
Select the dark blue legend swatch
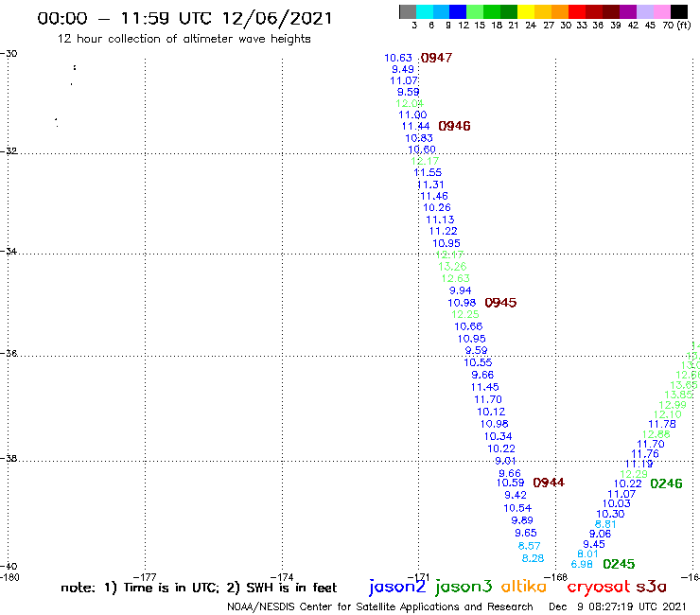(458, 11)
